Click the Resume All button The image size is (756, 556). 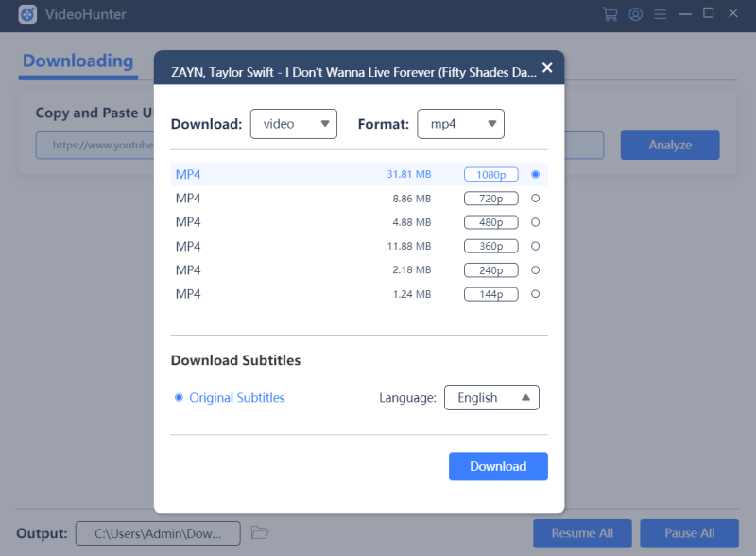click(x=582, y=533)
